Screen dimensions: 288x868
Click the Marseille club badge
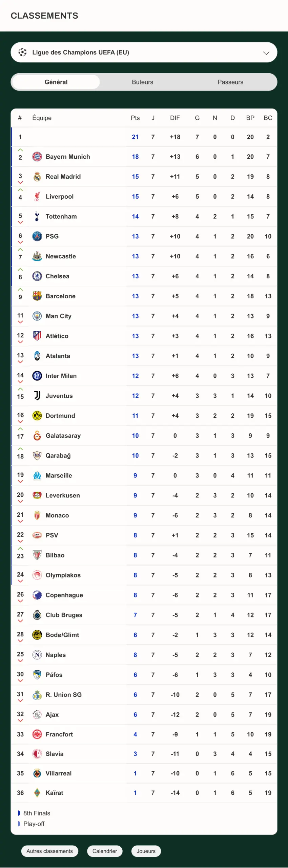pos(37,475)
